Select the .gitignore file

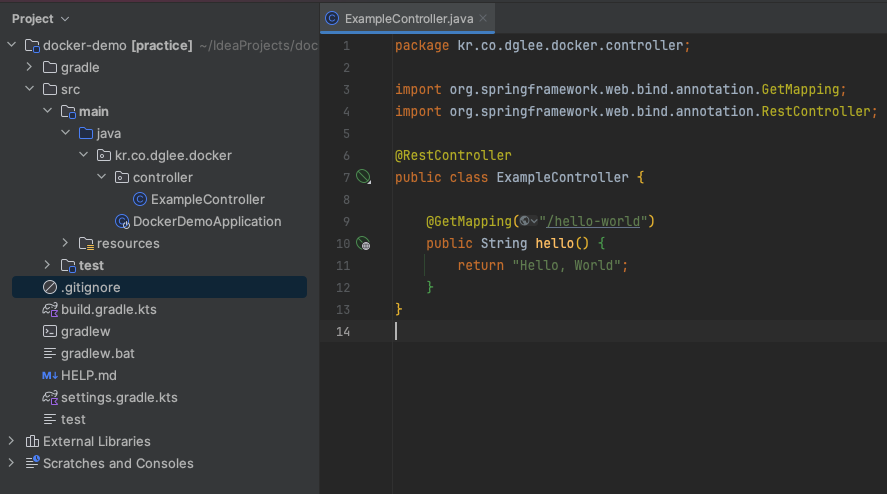tap(159, 287)
